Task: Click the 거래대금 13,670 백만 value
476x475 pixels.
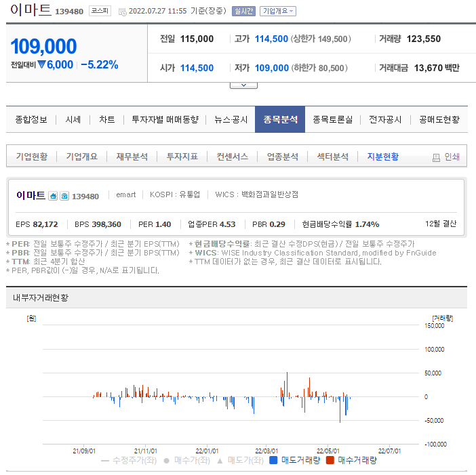Action: [x=437, y=68]
